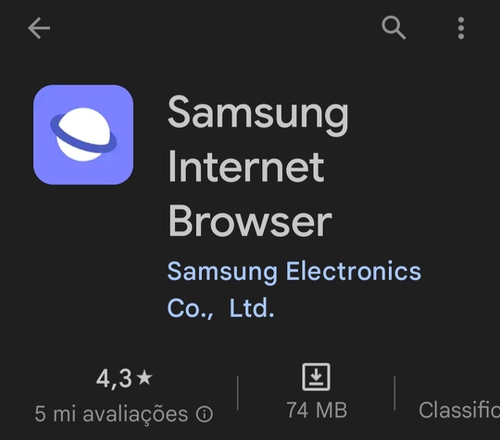Screen dimensions: 500x440
Task: Tap the white planet logo graphic
Action: tap(83, 135)
